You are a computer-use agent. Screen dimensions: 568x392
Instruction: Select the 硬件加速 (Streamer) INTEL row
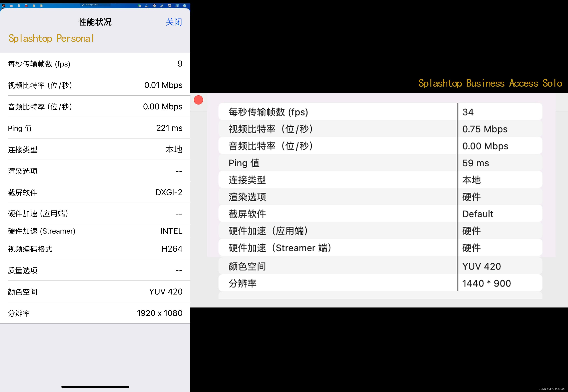(x=95, y=231)
